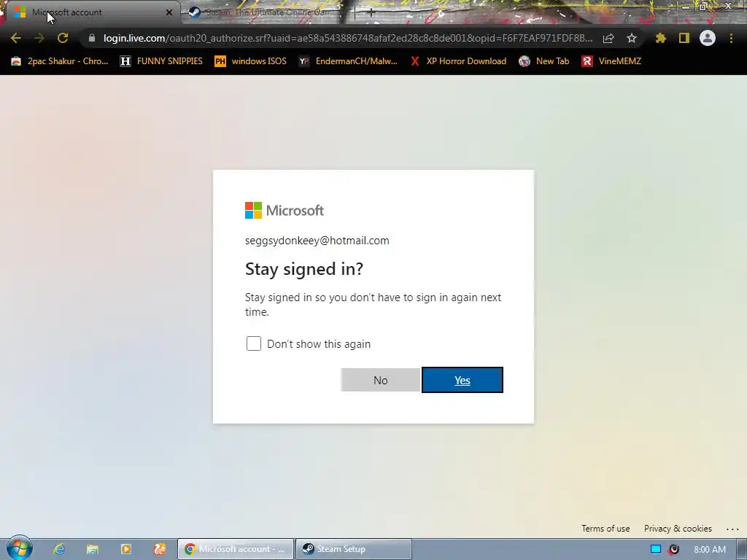This screenshot has width=747, height=560.
Task: Open the XP Horror Download bookmark
Action: (x=458, y=61)
